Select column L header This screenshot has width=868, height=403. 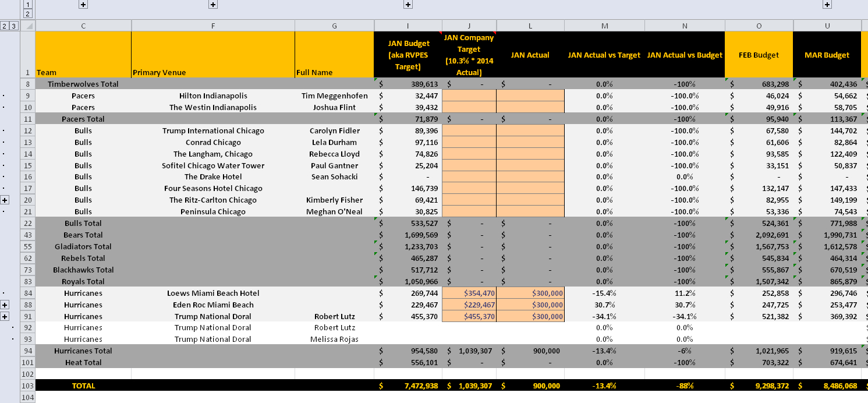pos(530,26)
